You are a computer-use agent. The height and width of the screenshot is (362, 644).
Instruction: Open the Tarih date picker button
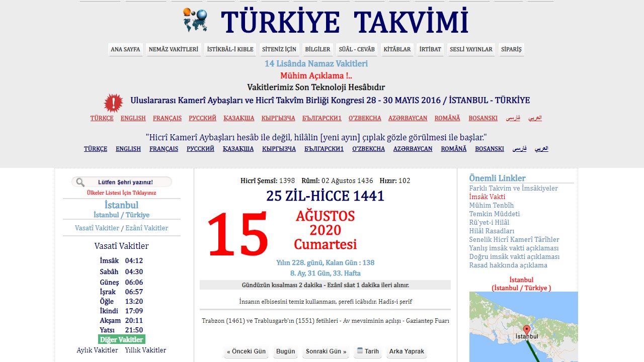tap(368, 351)
